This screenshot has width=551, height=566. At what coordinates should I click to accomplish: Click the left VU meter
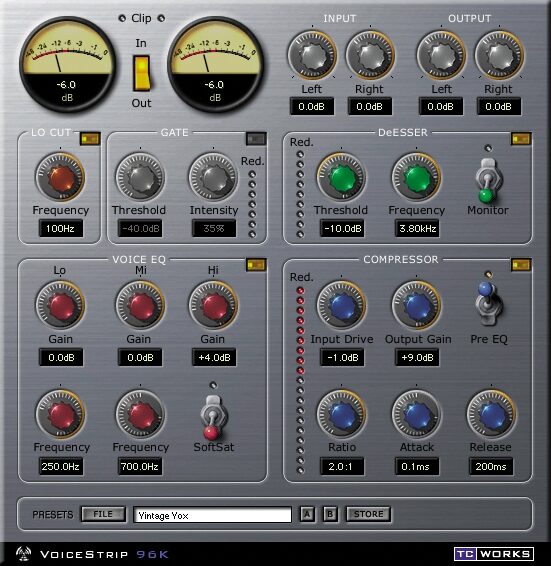click(68, 64)
